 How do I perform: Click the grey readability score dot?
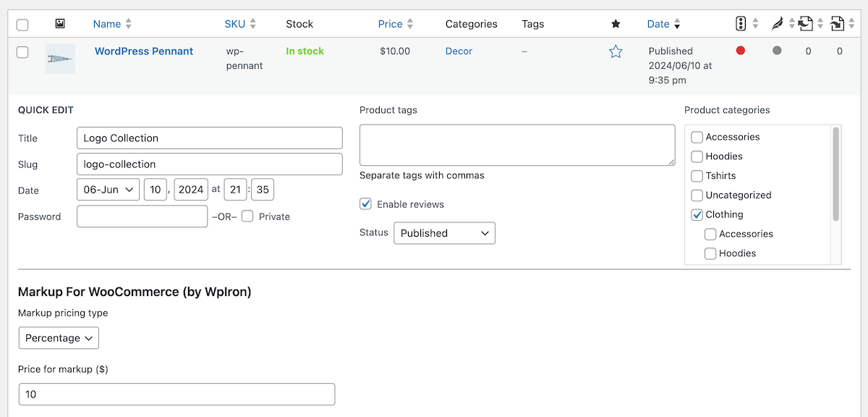coord(777,51)
